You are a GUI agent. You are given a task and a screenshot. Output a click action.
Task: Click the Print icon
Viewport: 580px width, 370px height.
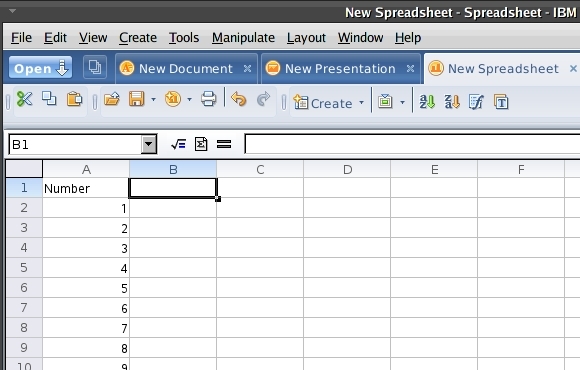click(x=208, y=99)
